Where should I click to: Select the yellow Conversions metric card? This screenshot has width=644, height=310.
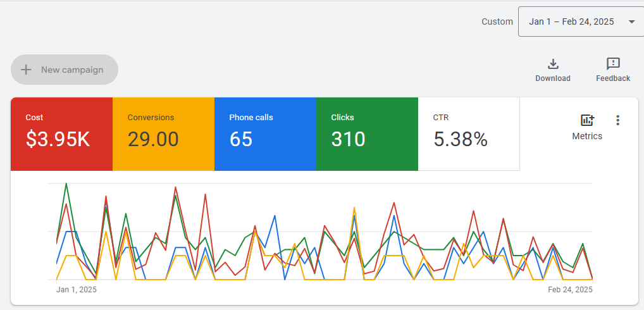click(163, 134)
